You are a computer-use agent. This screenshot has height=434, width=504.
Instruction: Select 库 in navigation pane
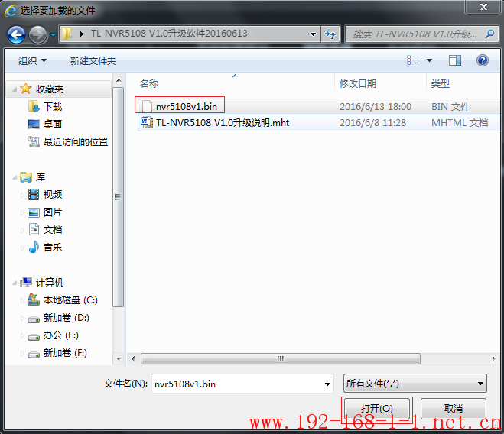41,177
